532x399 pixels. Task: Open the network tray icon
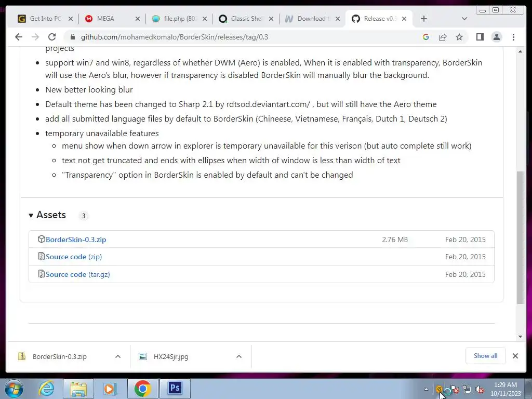click(x=467, y=390)
